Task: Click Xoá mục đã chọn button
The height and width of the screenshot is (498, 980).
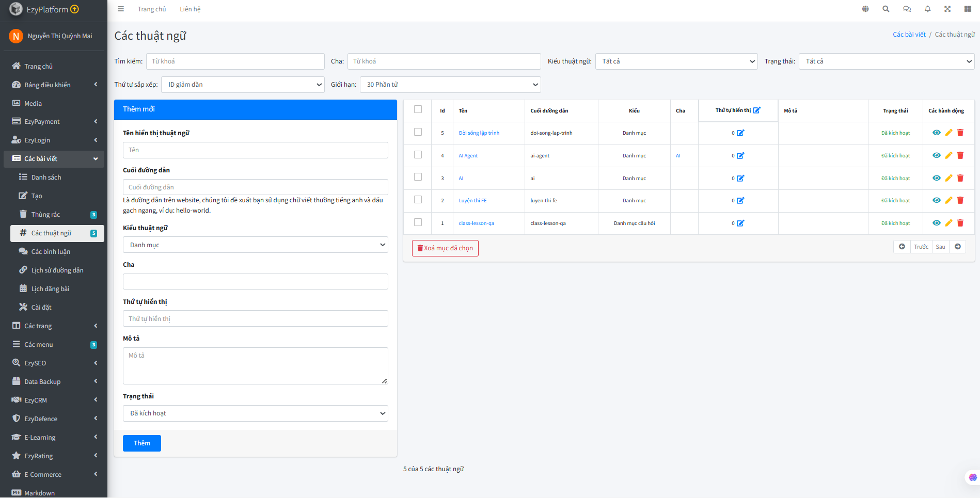Action: pyautogui.click(x=445, y=248)
